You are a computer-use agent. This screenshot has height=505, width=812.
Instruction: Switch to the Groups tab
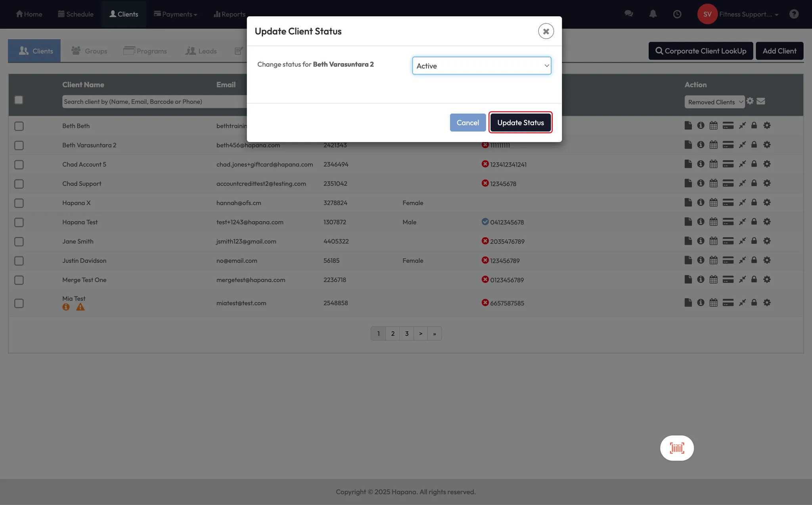coord(89,51)
